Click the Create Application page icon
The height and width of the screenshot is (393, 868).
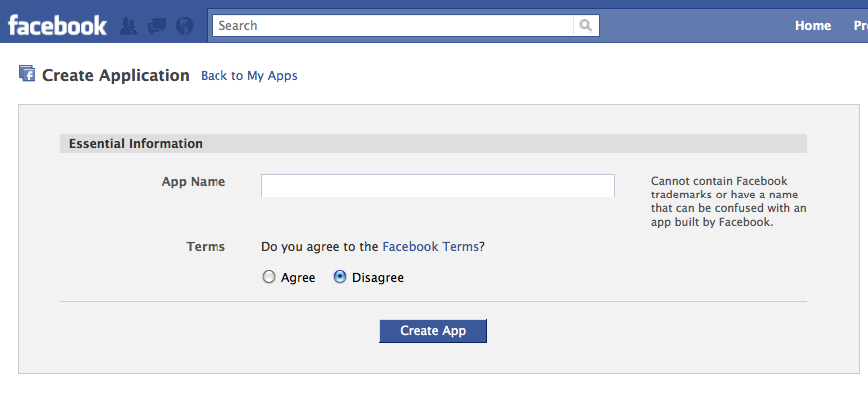coord(27,74)
